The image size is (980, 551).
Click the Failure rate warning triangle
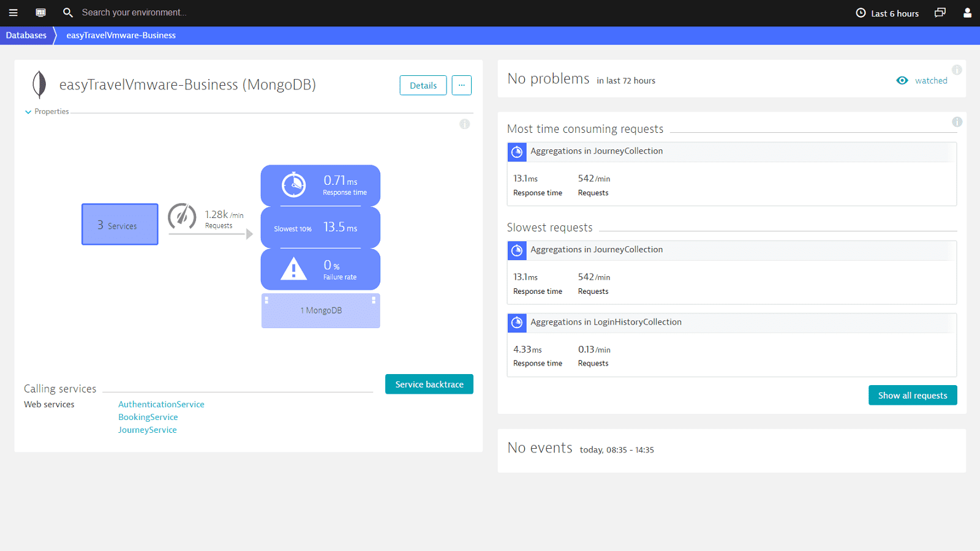coord(293,269)
